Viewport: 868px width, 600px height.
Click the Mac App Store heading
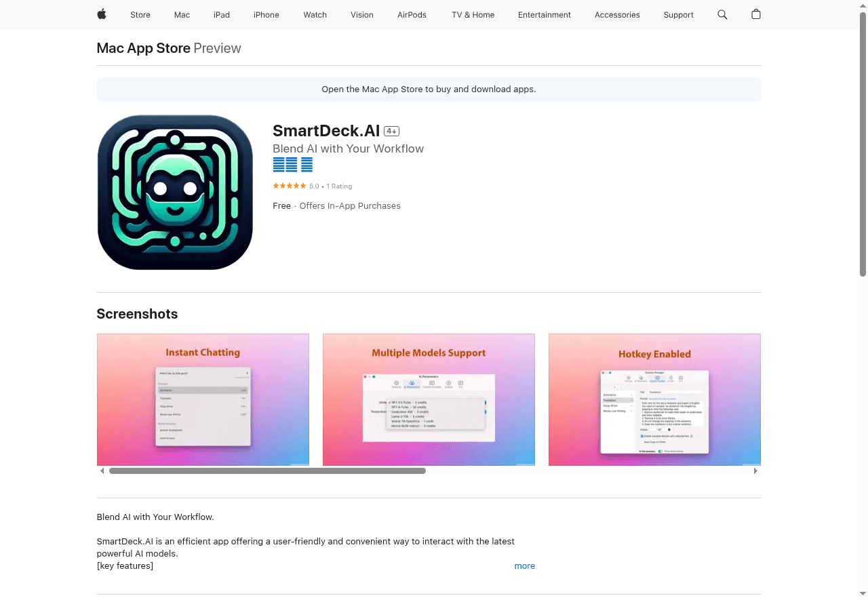click(143, 48)
